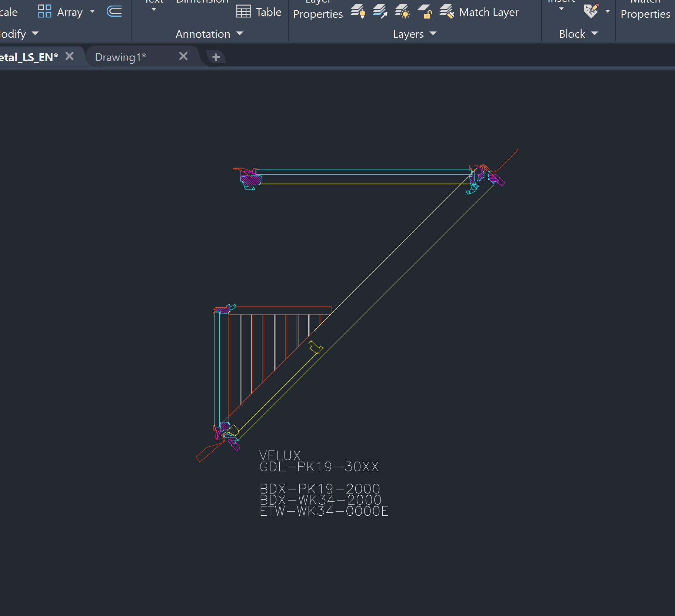The height and width of the screenshot is (616, 675).
Task: Select the Offset tool icon
Action: [114, 11]
